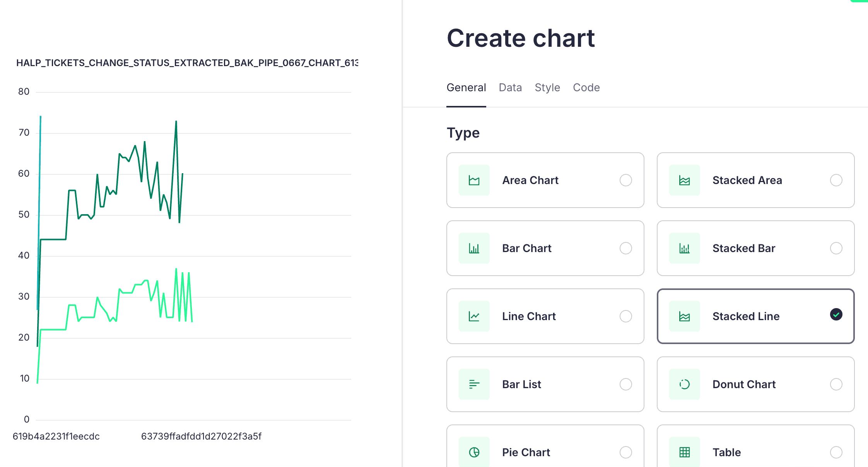Click the Stacked Bar icon

tap(684, 248)
